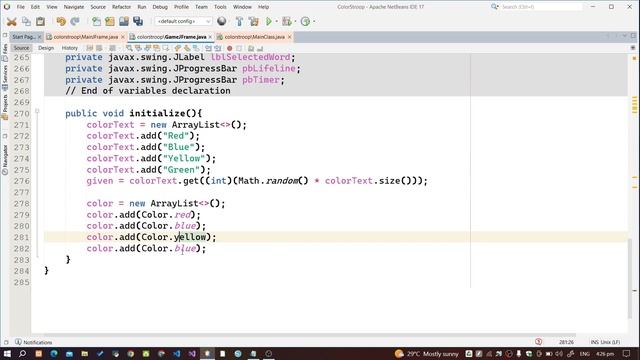Viewport: 640px width, 360px height.
Task: Click the purple Visual Studio taskbar icon
Action: [192, 353]
